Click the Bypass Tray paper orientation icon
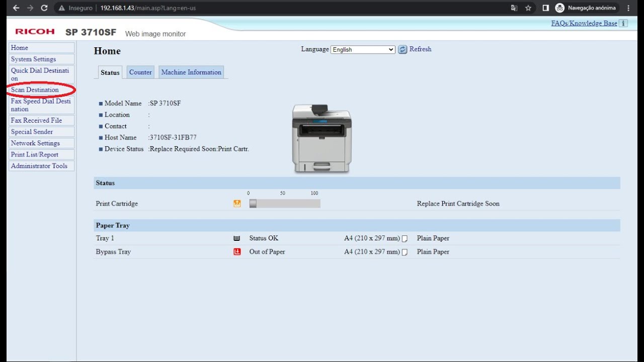644x362 pixels. tap(405, 252)
